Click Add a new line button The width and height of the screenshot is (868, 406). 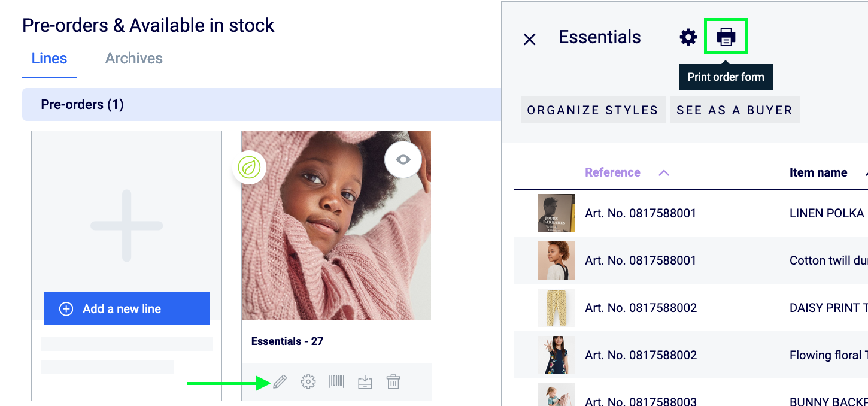coord(127,309)
